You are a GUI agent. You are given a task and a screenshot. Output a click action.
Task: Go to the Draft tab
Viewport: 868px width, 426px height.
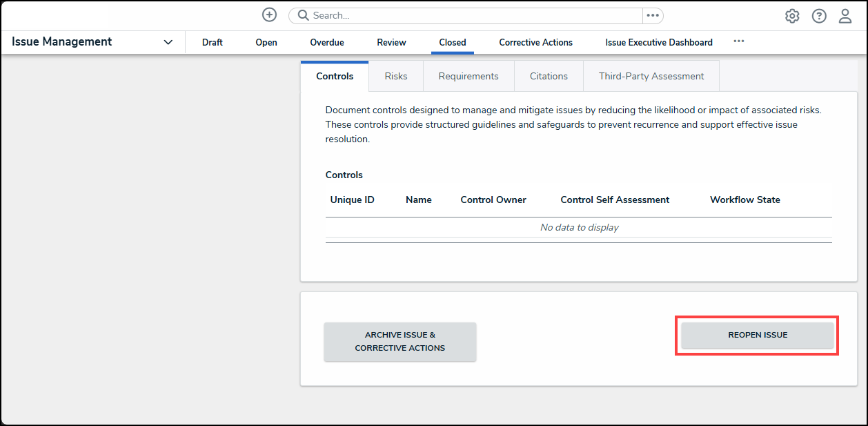pos(213,42)
